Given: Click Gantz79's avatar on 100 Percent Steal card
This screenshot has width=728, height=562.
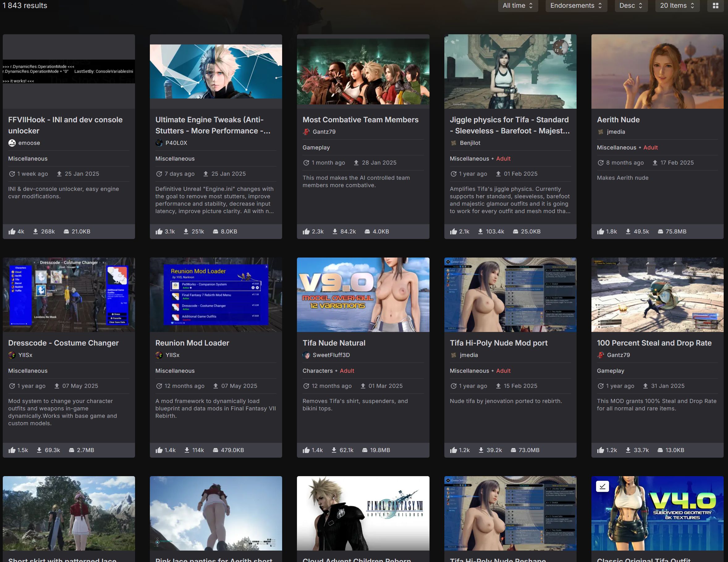Looking at the screenshot, I should [601, 355].
